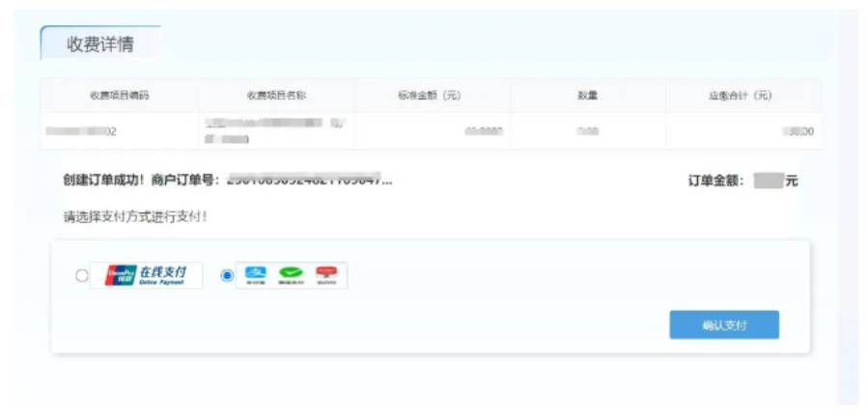Click the Alipay payment icon

(254, 275)
